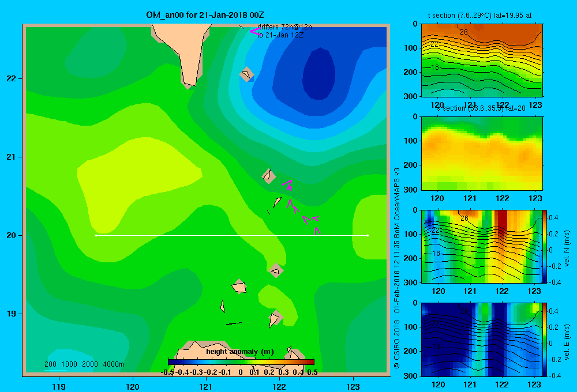Click longitude label 121 on main map axis

(206, 386)
